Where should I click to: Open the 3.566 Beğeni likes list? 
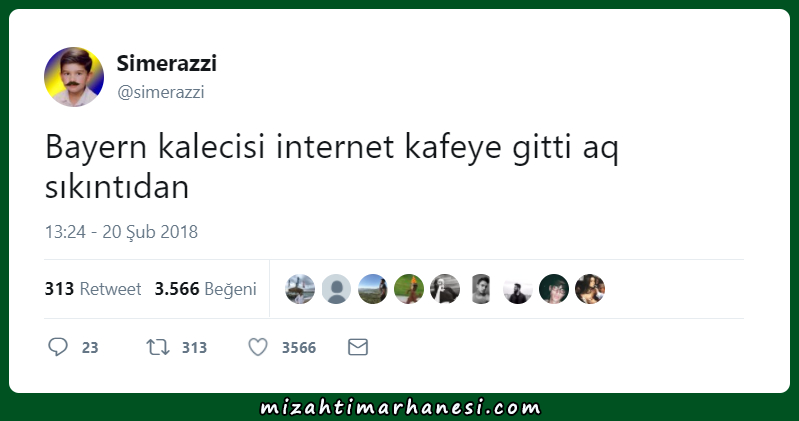(205, 289)
